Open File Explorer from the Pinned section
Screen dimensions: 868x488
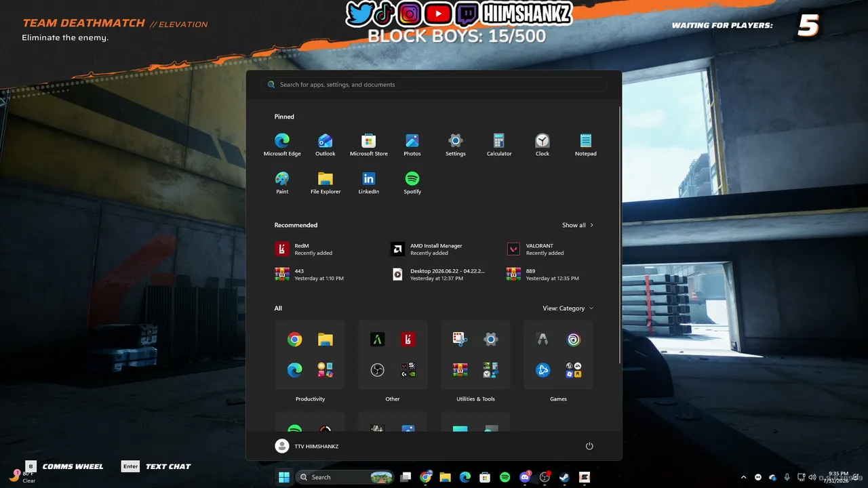[325, 183]
